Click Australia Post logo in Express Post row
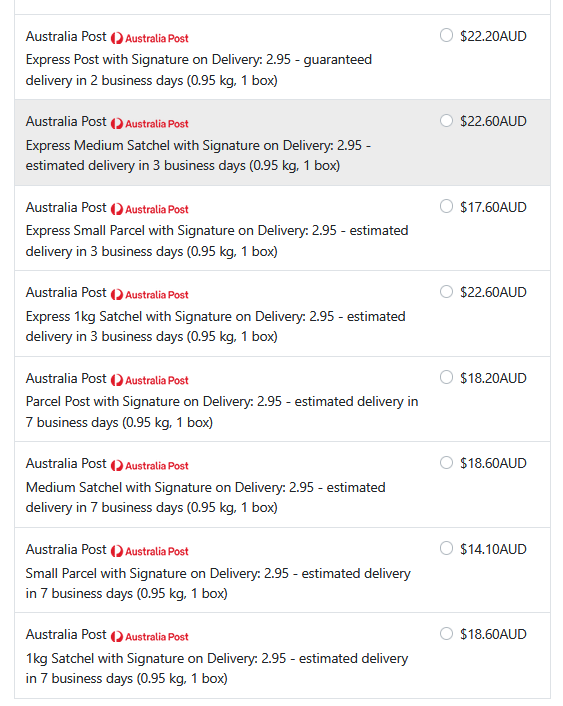The image size is (563, 706). coord(150,38)
